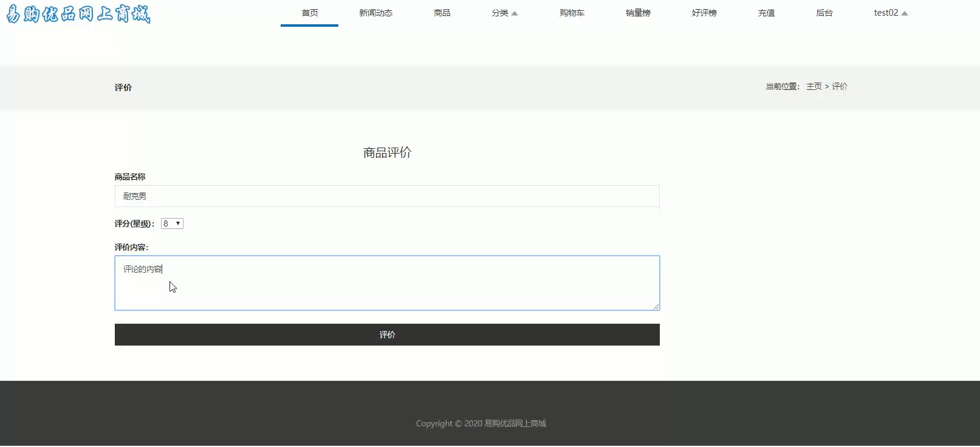The width and height of the screenshot is (980, 447).
Task: Click the Copyright 2020 footer text
Action: (x=481, y=423)
